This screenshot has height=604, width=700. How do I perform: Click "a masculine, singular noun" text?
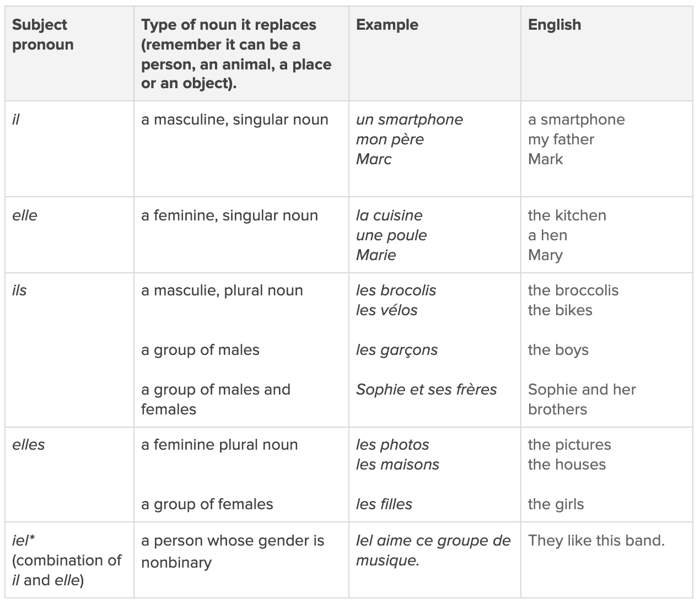click(234, 120)
